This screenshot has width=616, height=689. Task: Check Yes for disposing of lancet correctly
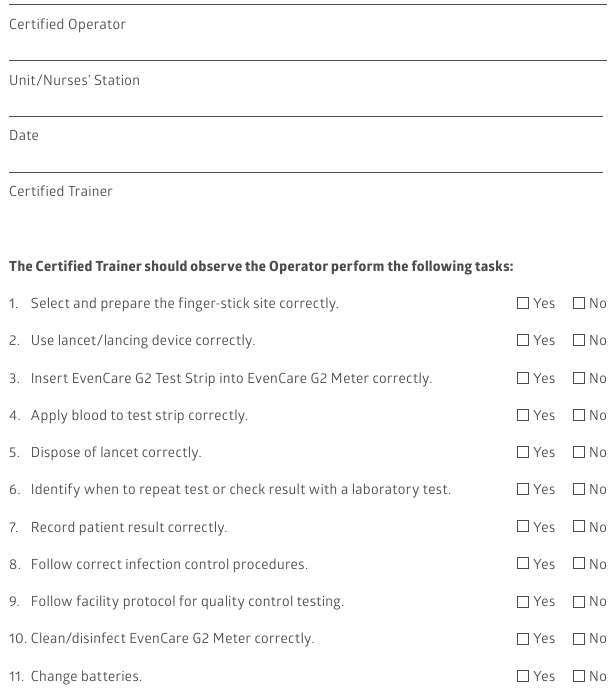tap(522, 452)
